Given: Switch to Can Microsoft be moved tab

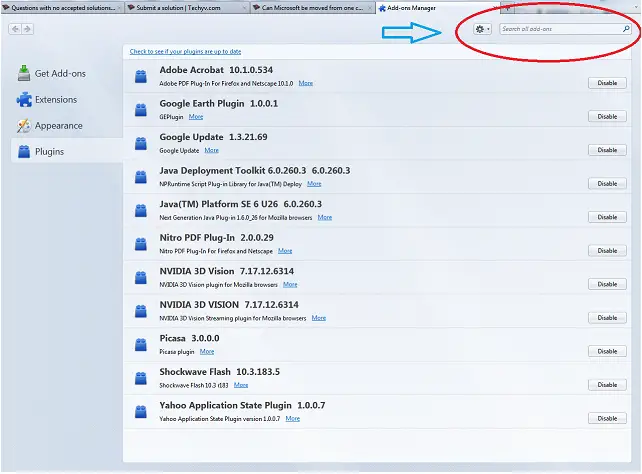Looking at the screenshot, I should 312,8.
